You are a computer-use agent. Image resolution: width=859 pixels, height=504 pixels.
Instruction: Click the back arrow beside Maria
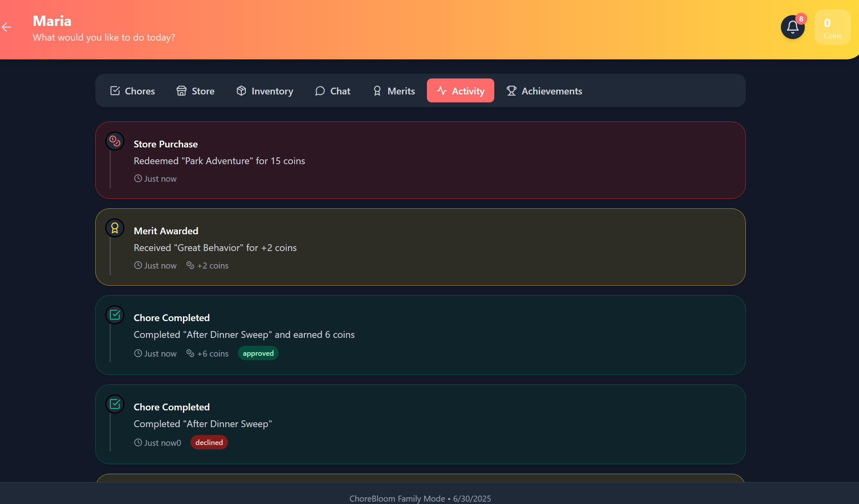point(6,27)
